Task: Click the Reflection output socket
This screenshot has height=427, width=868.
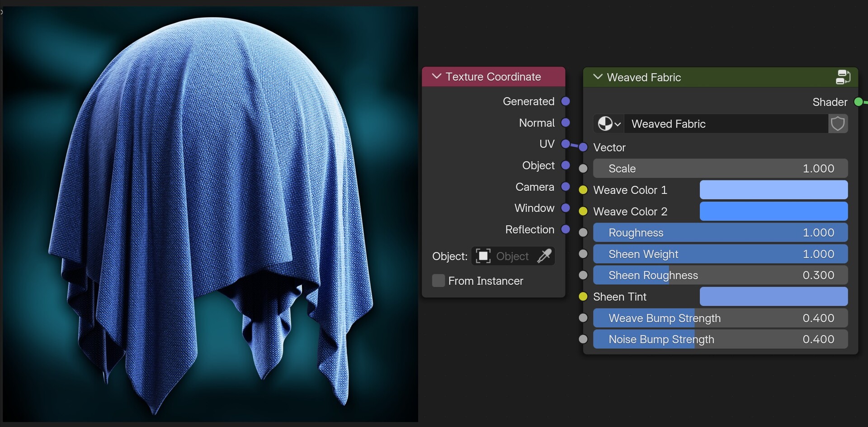Action: [x=566, y=229]
